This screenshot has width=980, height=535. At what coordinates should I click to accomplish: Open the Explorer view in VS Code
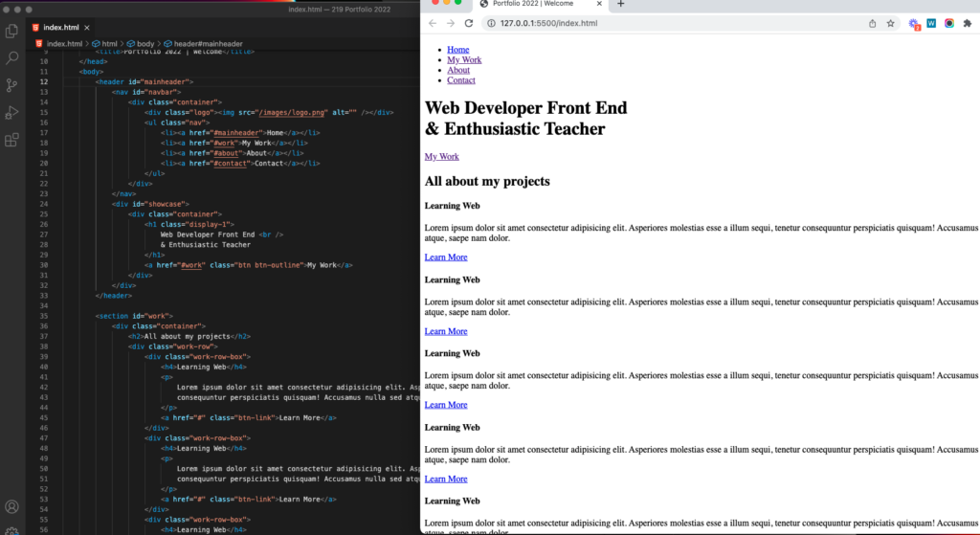tap(11, 31)
